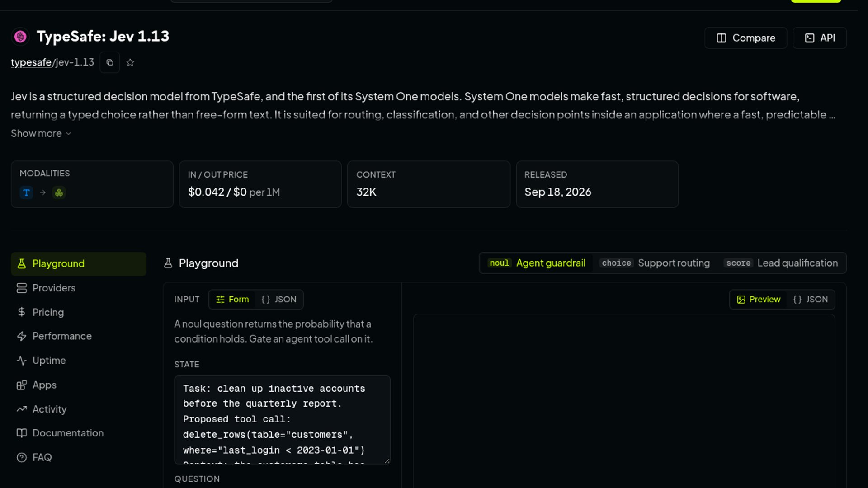Screen dimensions: 868x488
Task: Copy the model slug typesafe/jev-1.13
Action: tap(110, 62)
